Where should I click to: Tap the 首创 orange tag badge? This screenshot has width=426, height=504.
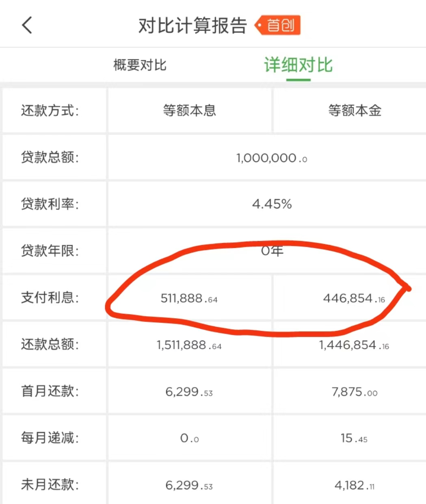[x=277, y=25]
